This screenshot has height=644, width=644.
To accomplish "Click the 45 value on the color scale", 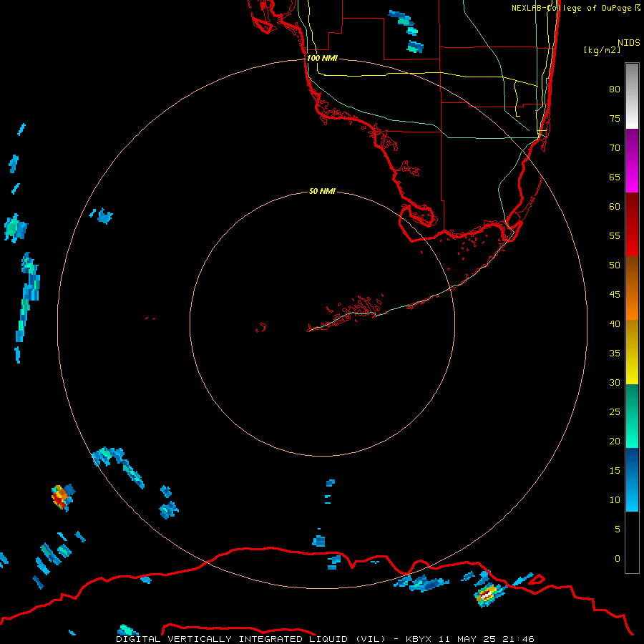I will [x=615, y=295].
